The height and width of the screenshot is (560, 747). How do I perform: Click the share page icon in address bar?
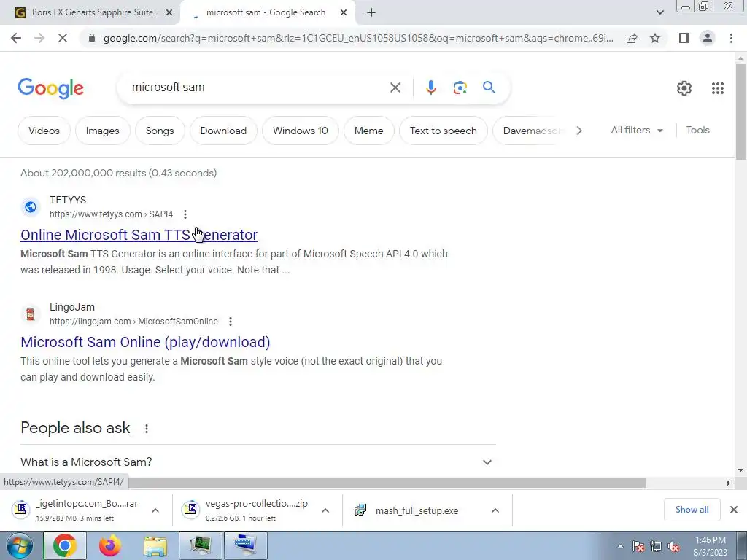coord(632,38)
